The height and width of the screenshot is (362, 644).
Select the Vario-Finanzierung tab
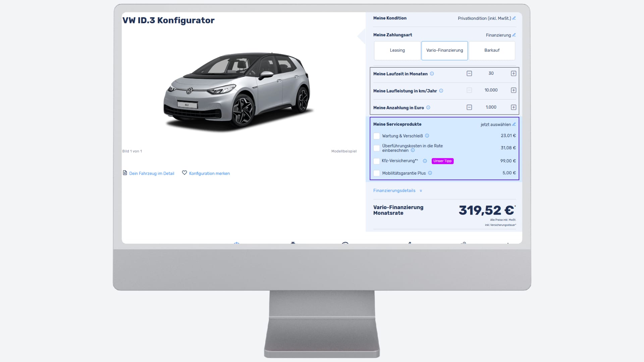tap(444, 51)
